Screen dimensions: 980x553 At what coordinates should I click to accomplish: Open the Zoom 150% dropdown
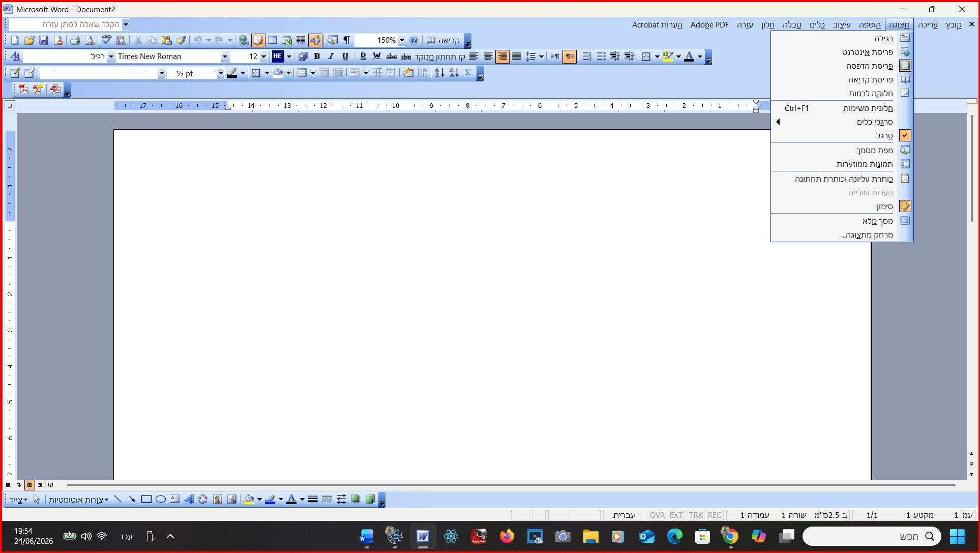tap(402, 40)
